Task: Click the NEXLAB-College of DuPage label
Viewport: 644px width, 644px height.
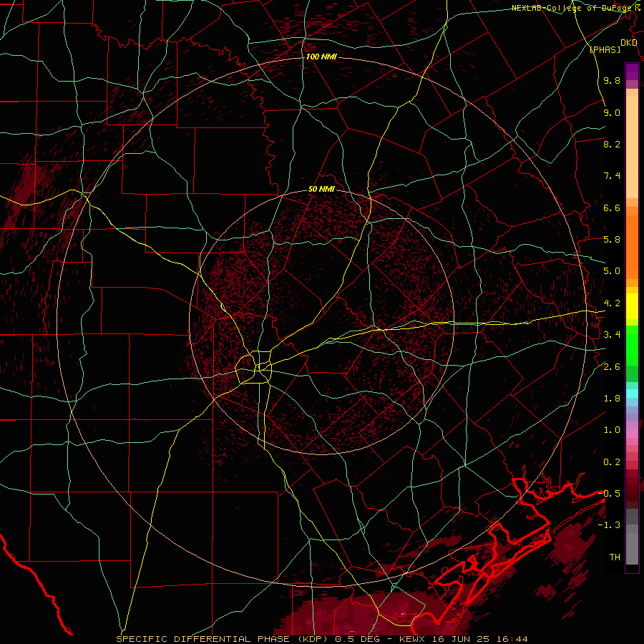Action: tap(573, 8)
